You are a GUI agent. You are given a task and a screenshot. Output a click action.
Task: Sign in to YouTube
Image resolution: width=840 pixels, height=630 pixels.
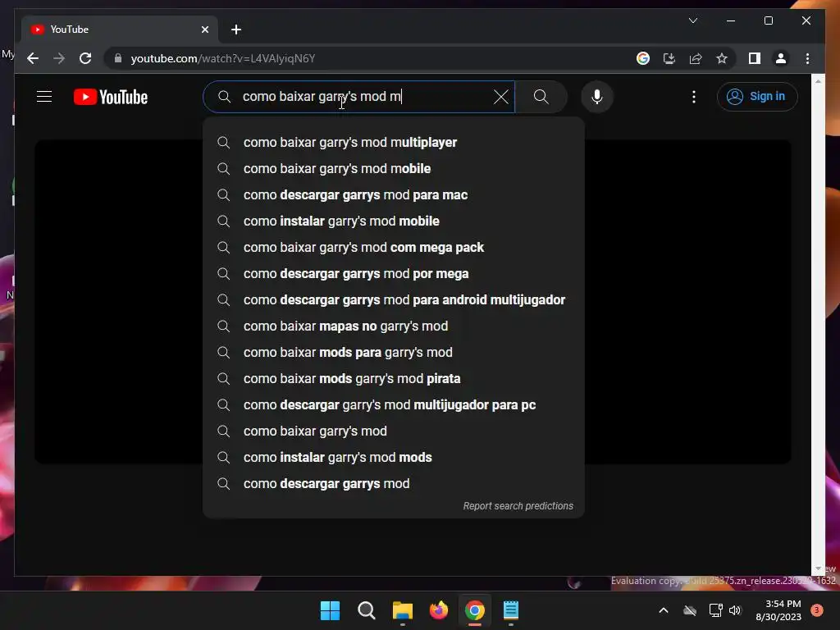point(757,97)
